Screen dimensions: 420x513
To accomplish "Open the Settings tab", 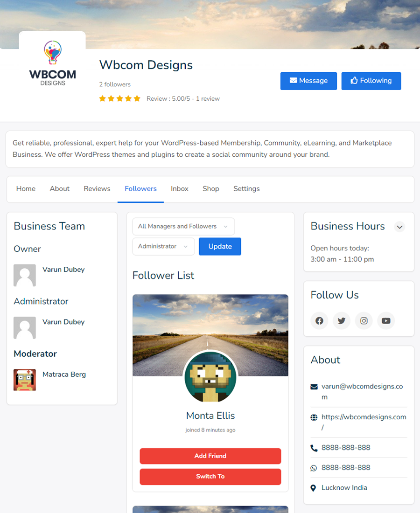I will pyautogui.click(x=246, y=189).
